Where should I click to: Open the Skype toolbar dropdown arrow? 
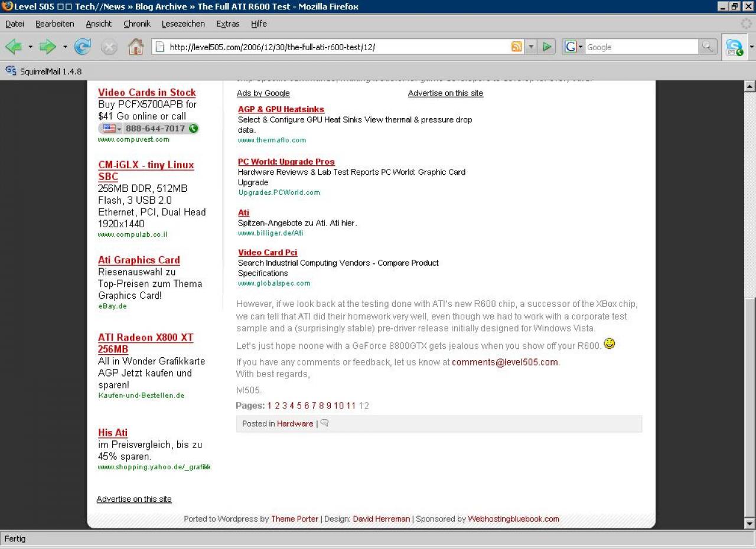pos(751,47)
